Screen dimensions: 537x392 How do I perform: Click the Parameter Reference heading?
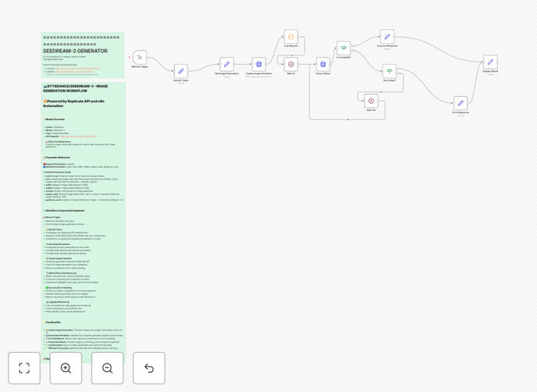point(58,157)
